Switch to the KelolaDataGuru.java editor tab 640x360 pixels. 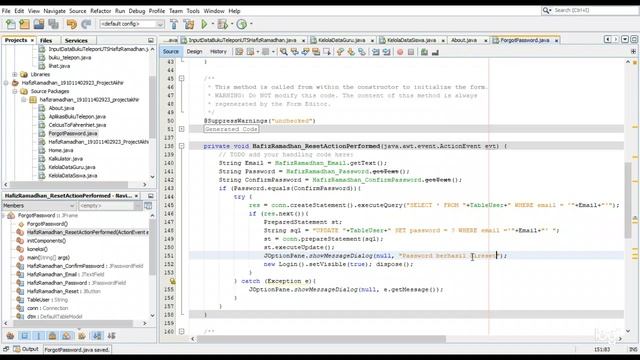(342, 40)
